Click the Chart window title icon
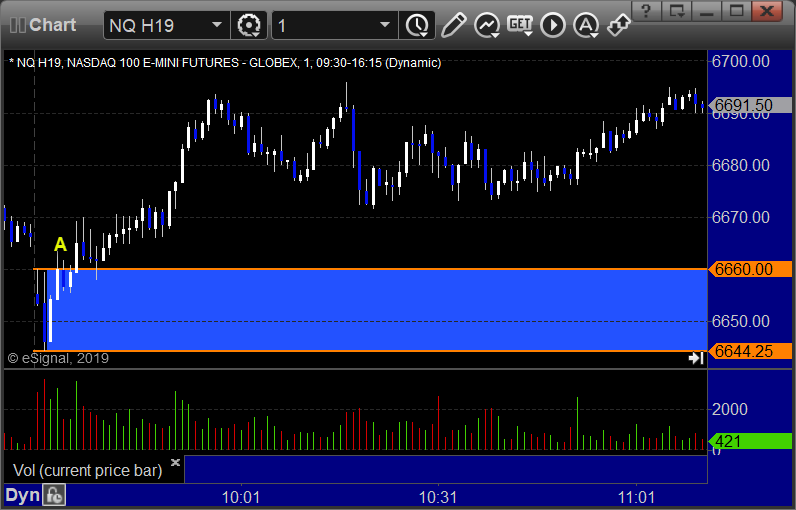Viewport: 796px width, 510px height. 18,25
